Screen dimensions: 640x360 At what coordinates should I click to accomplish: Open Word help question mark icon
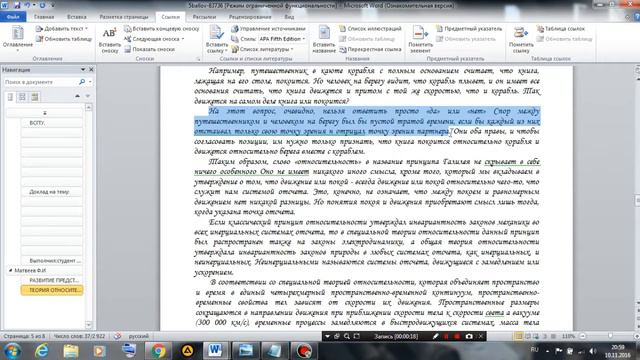point(636,17)
